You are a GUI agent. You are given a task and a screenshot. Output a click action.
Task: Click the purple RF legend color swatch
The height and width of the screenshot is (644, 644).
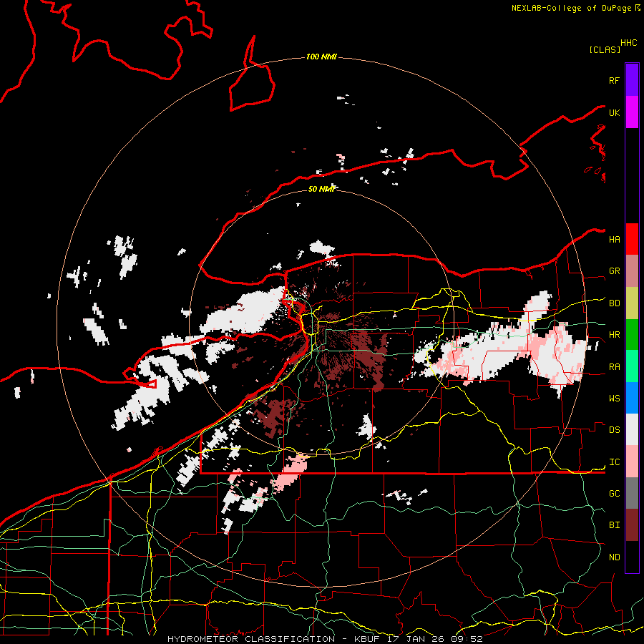tap(632, 80)
